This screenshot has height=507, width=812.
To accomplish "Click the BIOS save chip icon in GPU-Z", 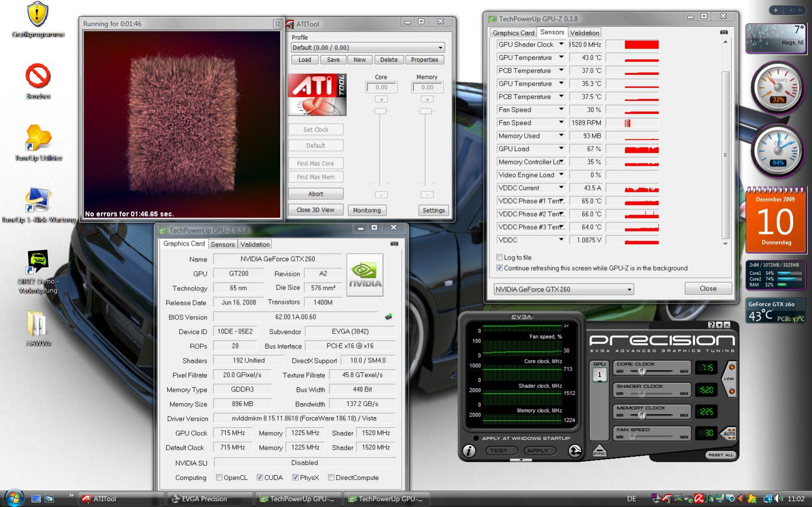I will click(388, 317).
